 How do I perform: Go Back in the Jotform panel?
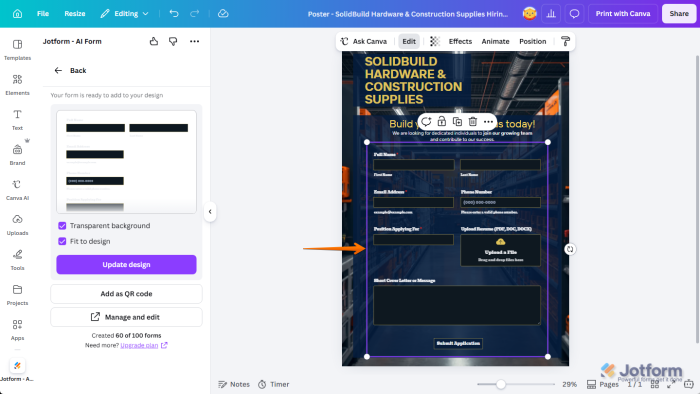pos(70,71)
